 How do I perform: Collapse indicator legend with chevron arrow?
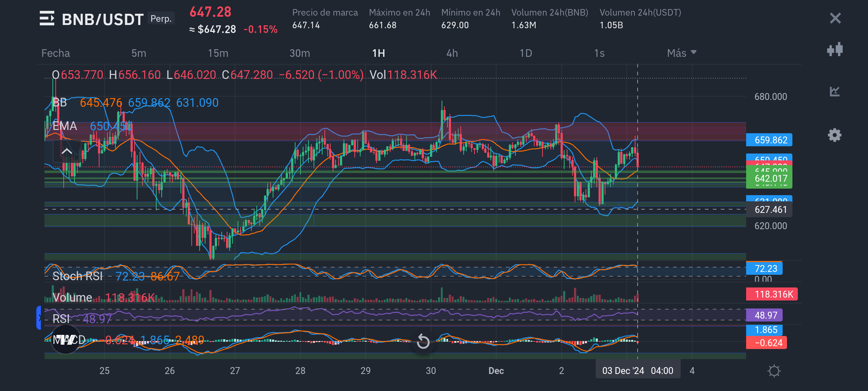(67, 151)
